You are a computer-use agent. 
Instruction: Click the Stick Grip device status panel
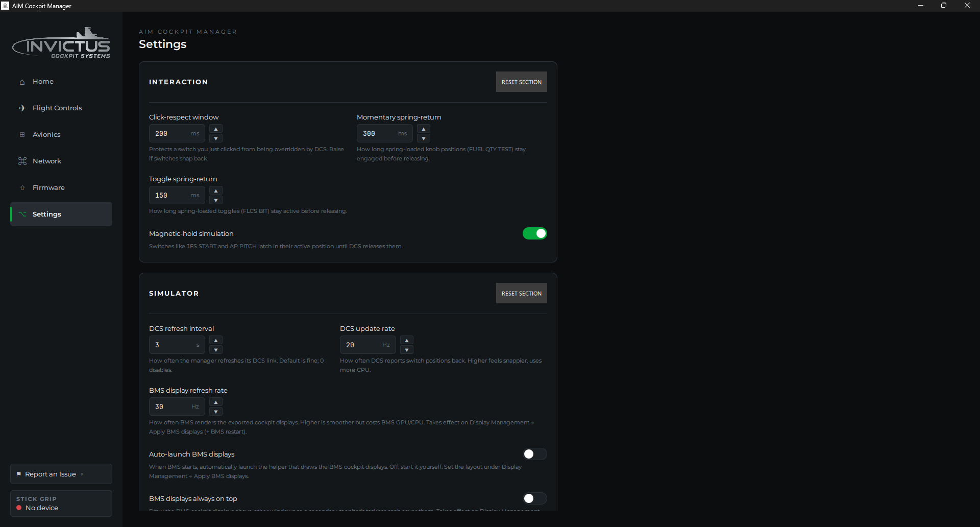click(x=61, y=504)
